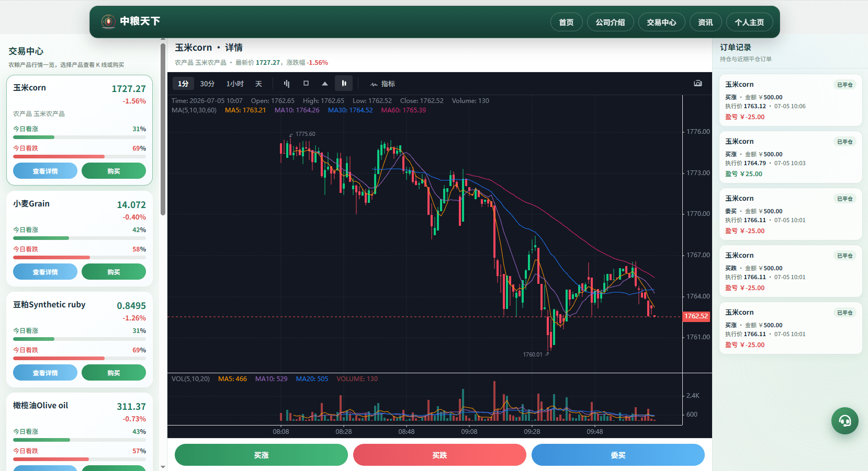
Task: Click the 玉米corn bearish 69% progress bar
Action: (80, 156)
